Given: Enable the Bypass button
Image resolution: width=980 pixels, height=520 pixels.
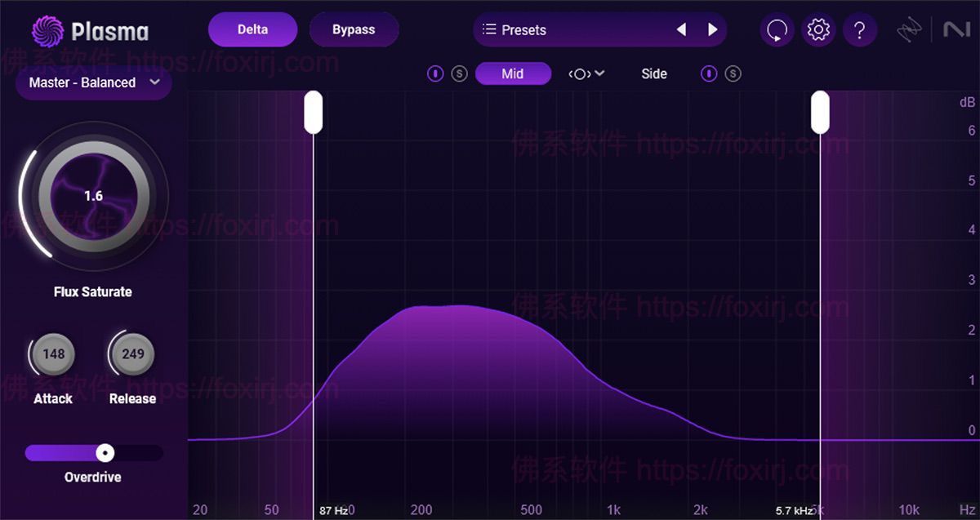Looking at the screenshot, I should tap(354, 29).
